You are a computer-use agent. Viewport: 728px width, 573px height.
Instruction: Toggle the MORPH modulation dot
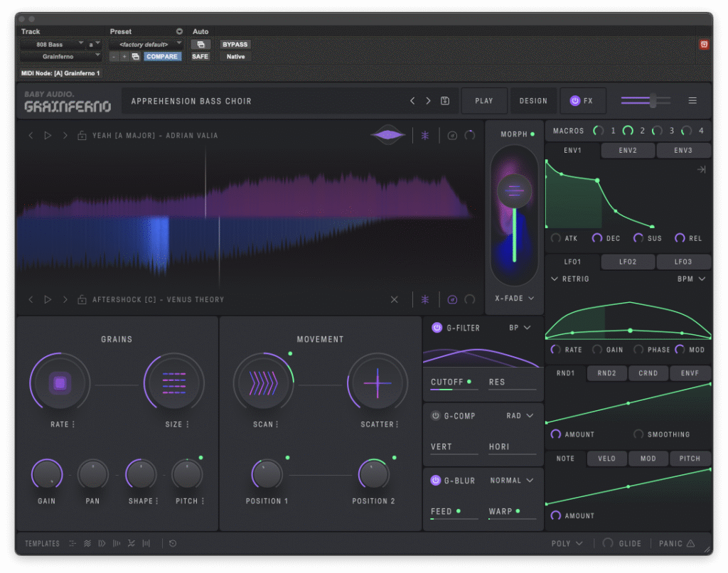532,134
